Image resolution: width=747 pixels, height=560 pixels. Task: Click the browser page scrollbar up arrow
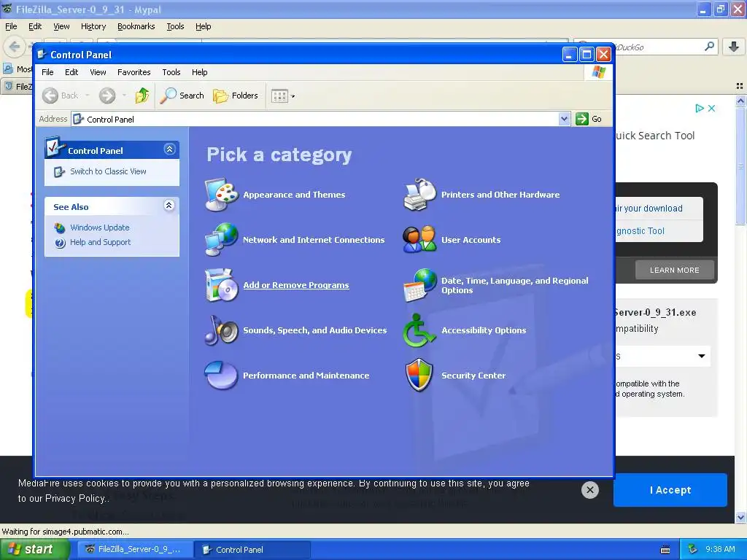pos(740,101)
